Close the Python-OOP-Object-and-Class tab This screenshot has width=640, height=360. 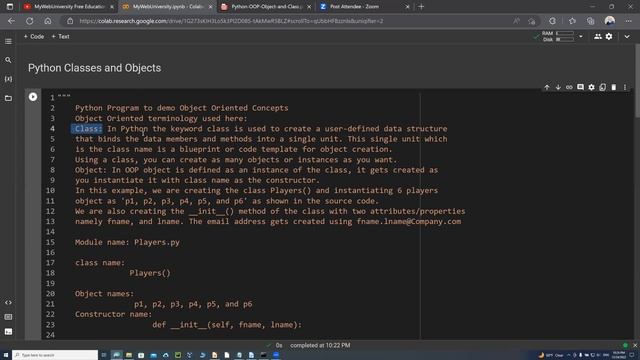[309, 7]
